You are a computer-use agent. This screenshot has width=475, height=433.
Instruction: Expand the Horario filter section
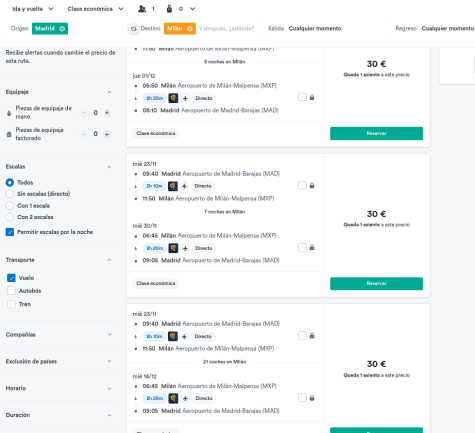(109, 388)
